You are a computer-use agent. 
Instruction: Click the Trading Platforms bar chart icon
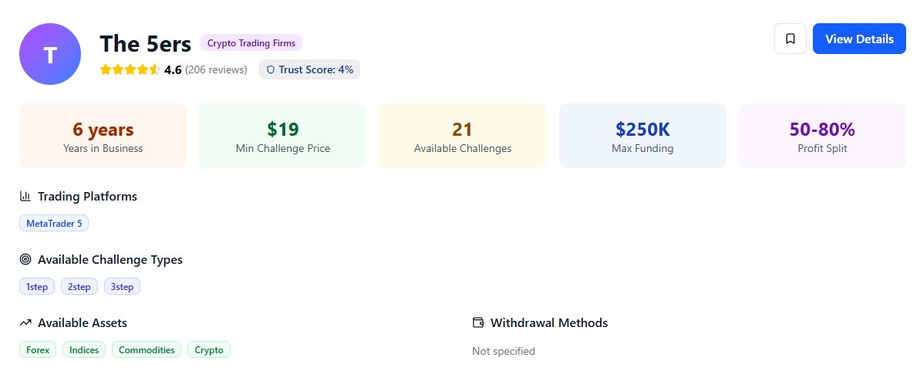(x=25, y=196)
